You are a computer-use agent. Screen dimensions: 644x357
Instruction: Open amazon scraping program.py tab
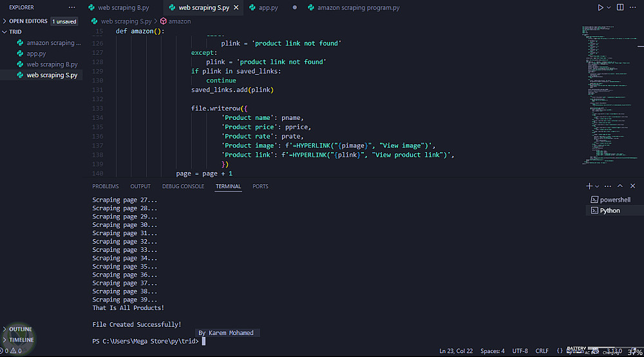[358, 7]
